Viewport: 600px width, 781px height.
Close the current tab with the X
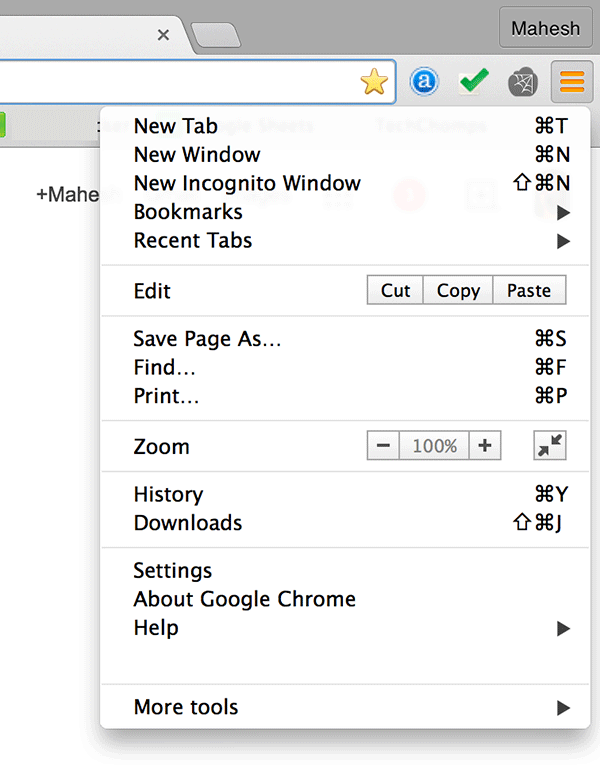163,35
